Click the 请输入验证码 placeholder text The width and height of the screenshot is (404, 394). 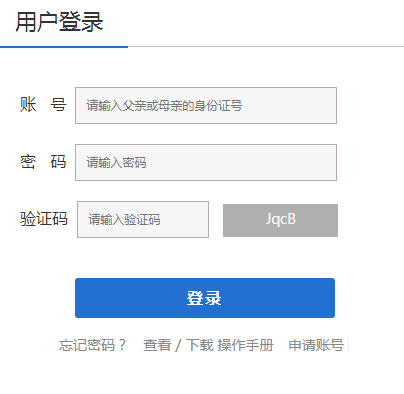[x=124, y=220]
